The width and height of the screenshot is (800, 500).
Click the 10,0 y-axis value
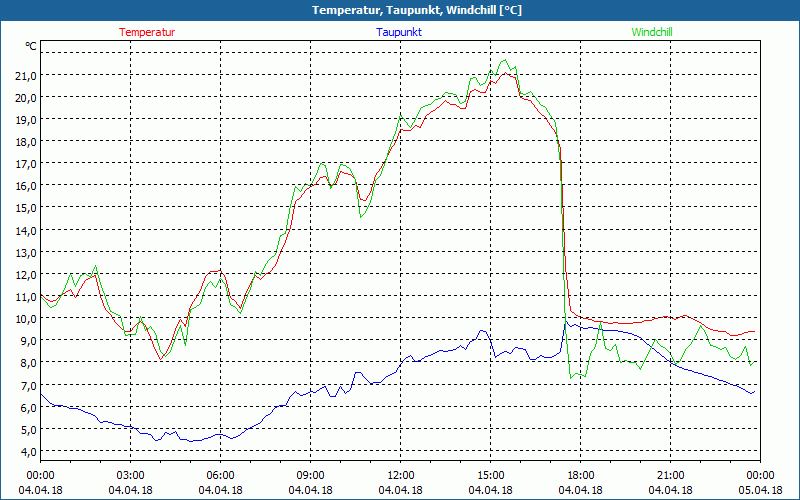[27, 318]
